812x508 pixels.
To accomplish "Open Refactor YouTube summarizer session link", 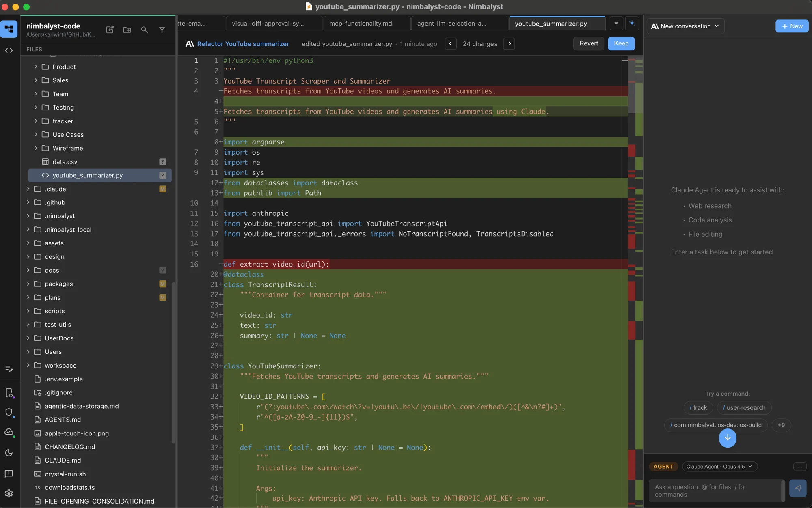I will point(243,44).
